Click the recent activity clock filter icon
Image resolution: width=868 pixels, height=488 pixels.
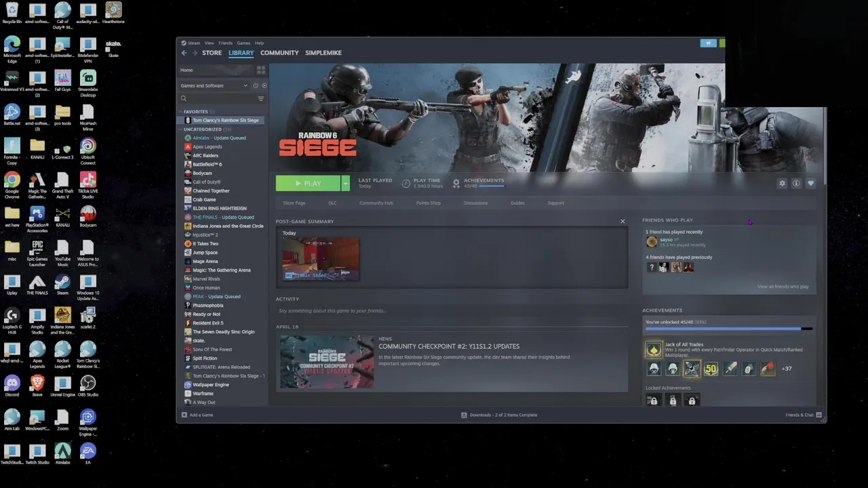(x=256, y=85)
